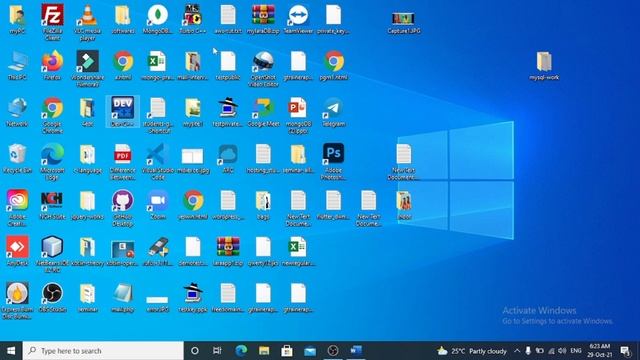Select the softwares folder
The image size is (640, 360).
tap(122, 16)
